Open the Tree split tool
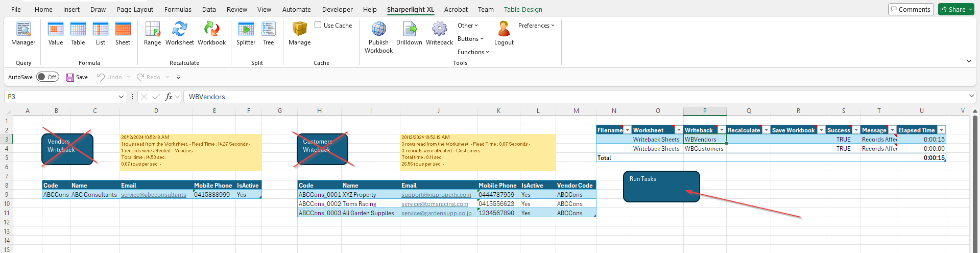 [269, 34]
